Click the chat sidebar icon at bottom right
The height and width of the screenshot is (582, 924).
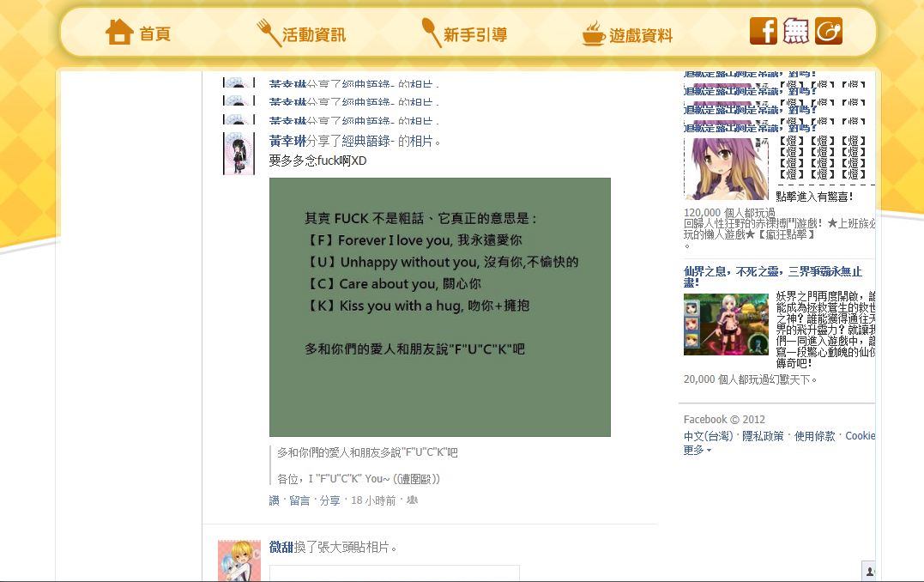click(x=869, y=571)
